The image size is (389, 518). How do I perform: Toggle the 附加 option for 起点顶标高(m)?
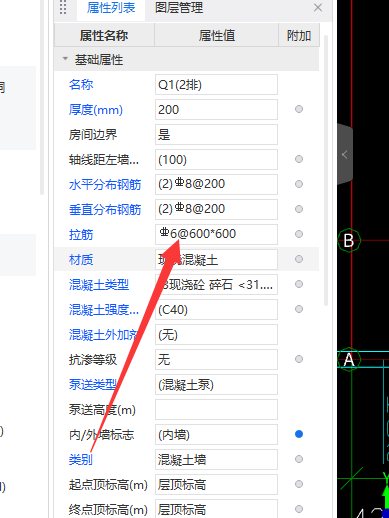(299, 484)
